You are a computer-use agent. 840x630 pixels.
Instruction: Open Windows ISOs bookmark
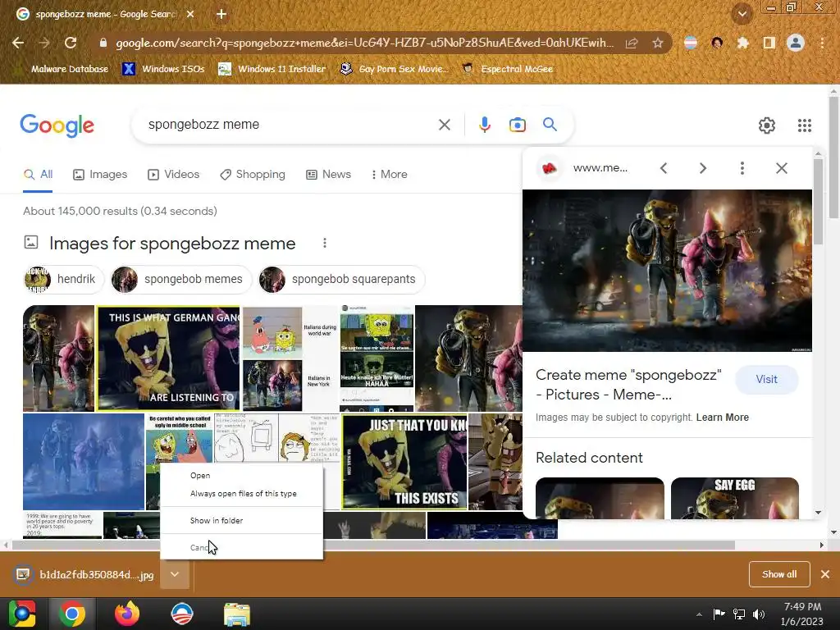163,69
